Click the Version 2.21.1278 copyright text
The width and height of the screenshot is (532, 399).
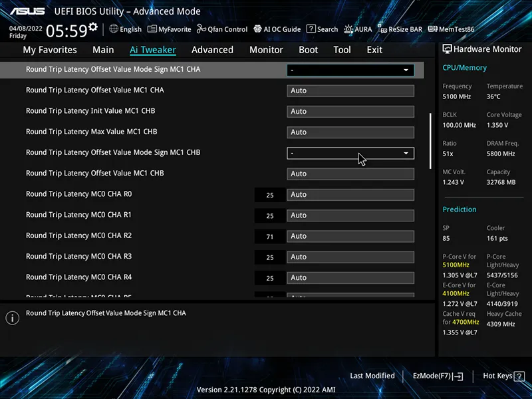pos(266,390)
